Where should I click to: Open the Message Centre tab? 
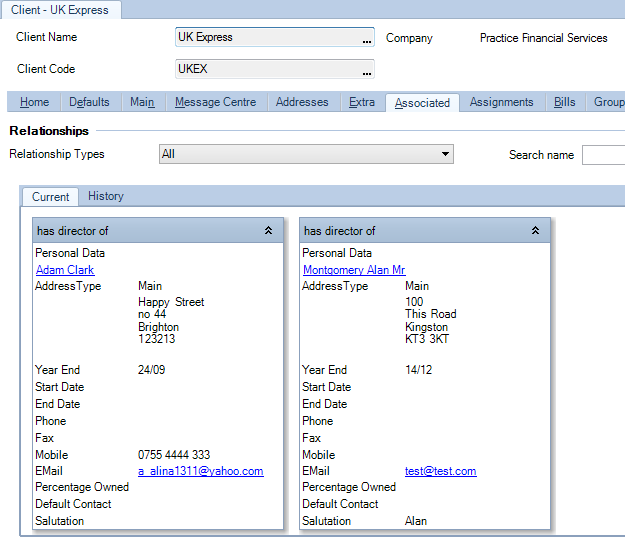click(216, 102)
